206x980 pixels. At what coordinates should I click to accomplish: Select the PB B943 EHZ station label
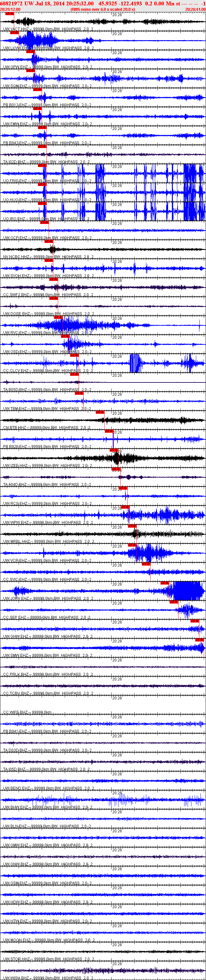point(46,143)
